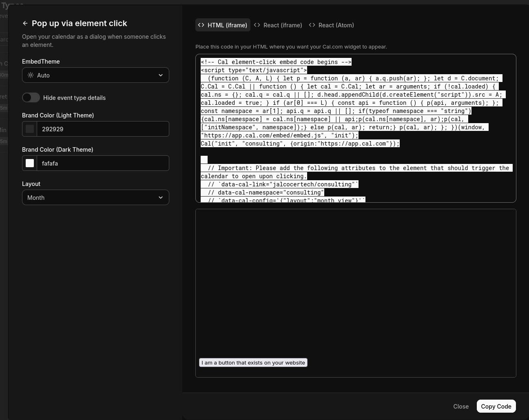
Task: Switch to the React (Atom) tab
Action: 331,25
